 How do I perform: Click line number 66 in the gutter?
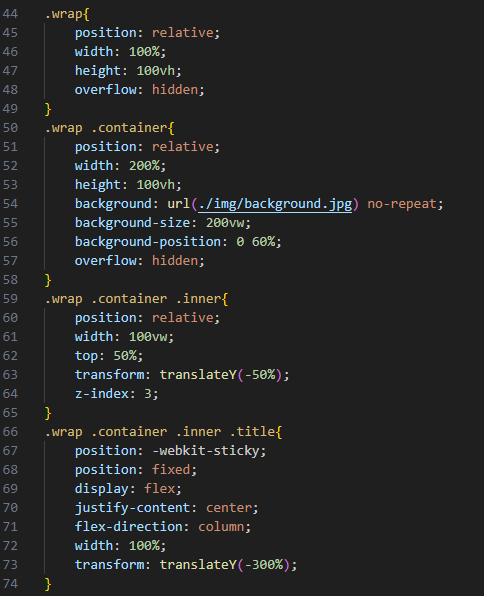coord(10,432)
